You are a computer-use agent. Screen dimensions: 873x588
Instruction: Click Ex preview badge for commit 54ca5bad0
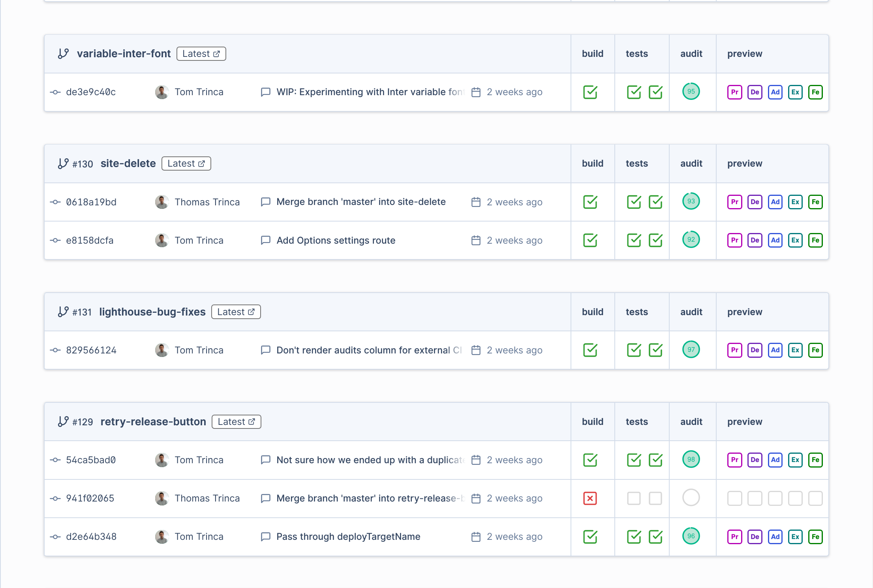tap(795, 460)
